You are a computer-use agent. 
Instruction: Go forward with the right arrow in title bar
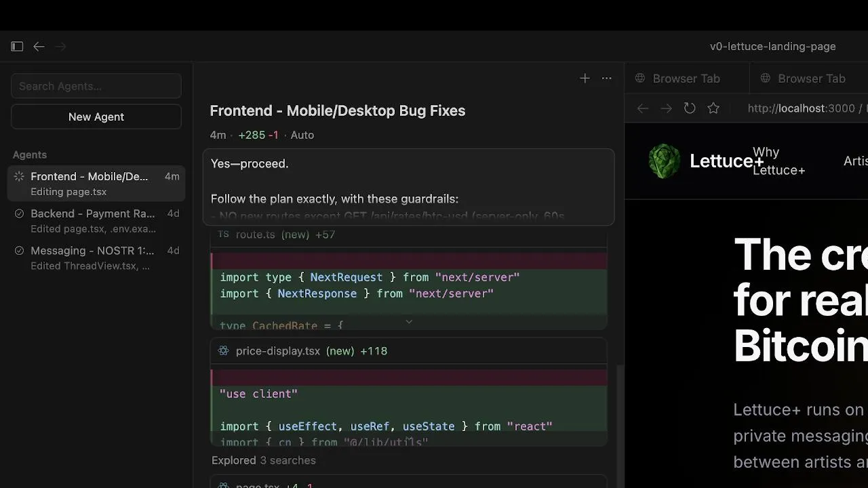[x=61, y=46]
